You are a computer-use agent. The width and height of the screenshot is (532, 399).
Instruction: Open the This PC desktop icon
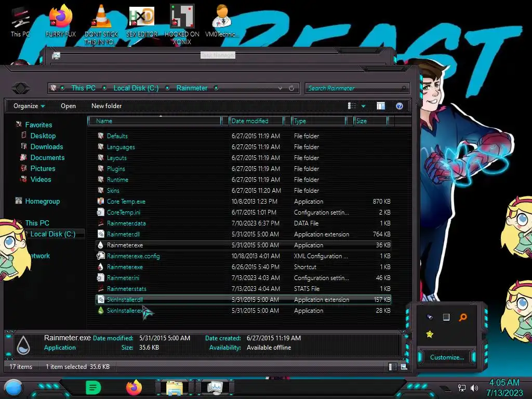point(20,22)
